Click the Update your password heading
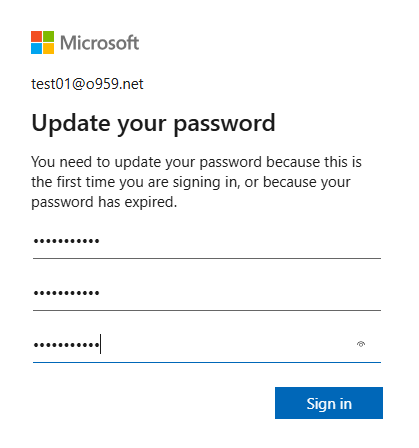Viewport: 419px width, 448px height. point(153,124)
